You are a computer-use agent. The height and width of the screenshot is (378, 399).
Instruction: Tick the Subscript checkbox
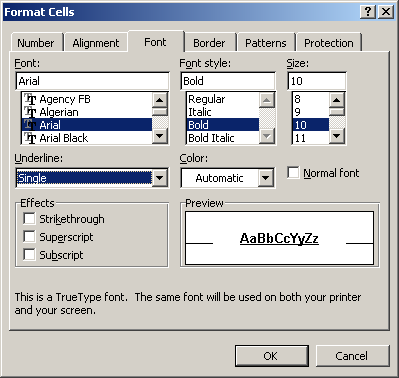29,255
